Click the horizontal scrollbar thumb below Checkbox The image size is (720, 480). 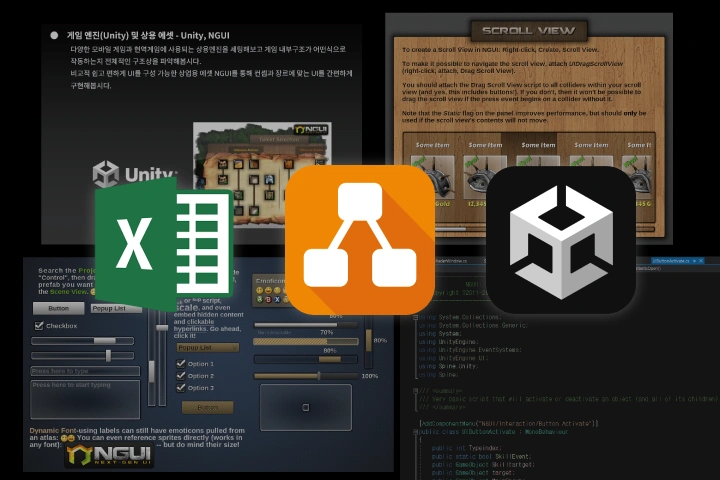pos(105,340)
